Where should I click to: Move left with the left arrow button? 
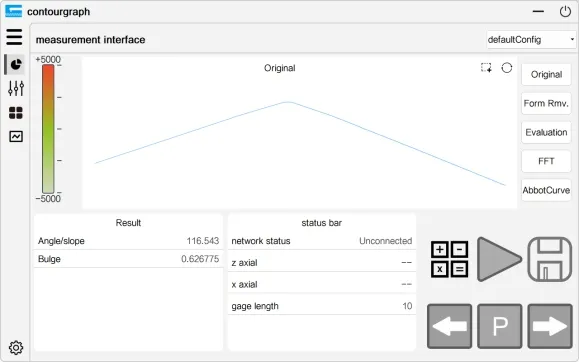click(449, 326)
